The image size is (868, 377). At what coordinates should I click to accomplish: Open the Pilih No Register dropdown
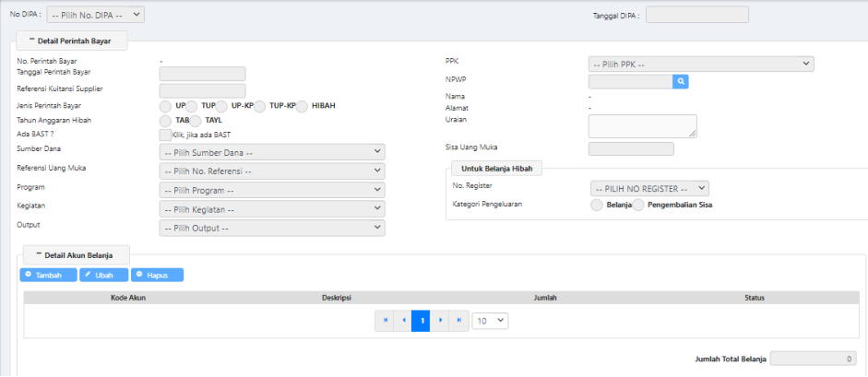click(650, 188)
